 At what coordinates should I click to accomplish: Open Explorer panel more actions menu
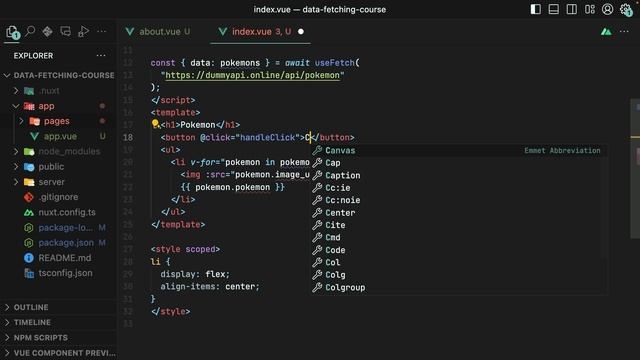coord(101,56)
